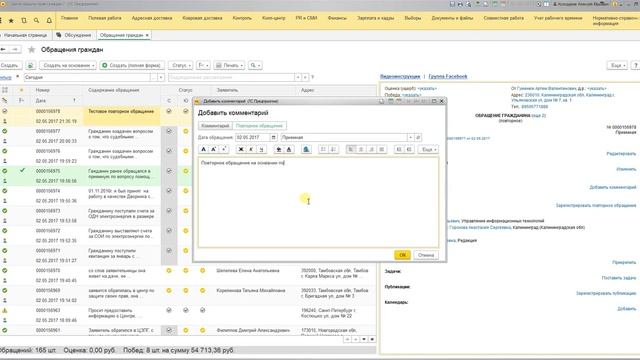Screen dimensions: 640x360
Task: Increase indent in the comment editor
Action: pos(399,149)
